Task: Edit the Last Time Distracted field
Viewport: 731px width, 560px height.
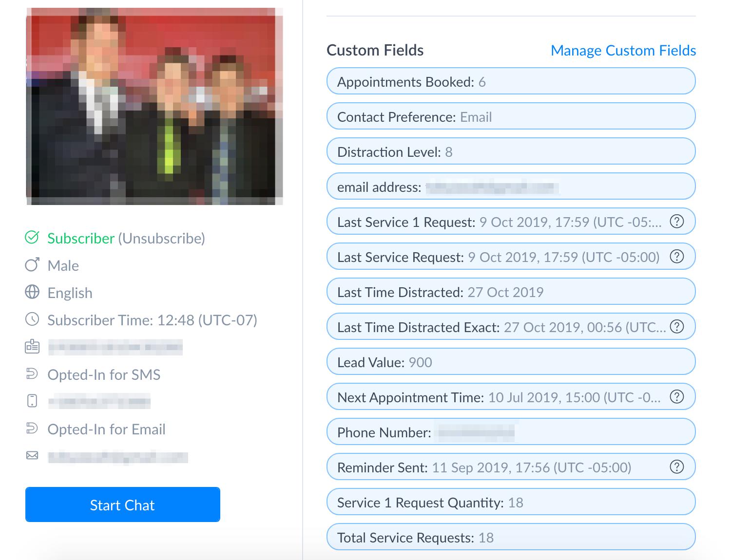Action: tap(511, 292)
